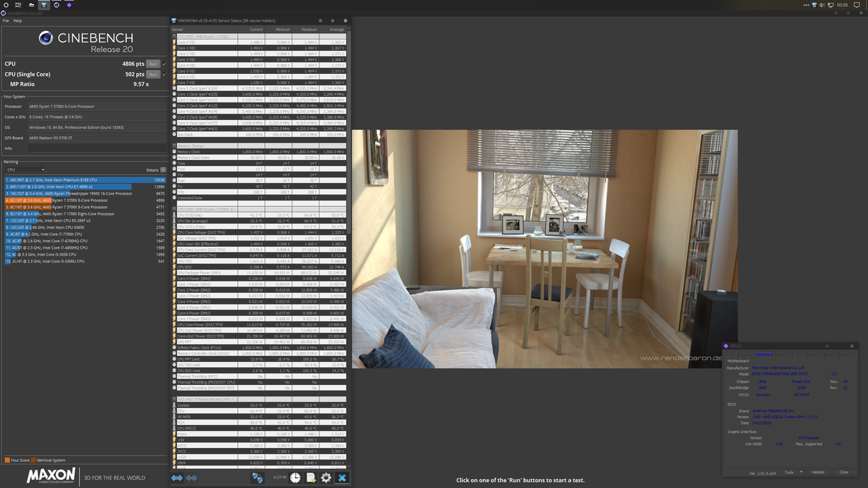Select the Core i5-5300U ranking entry
Screen dimensions: 868x488
(x=85, y=261)
